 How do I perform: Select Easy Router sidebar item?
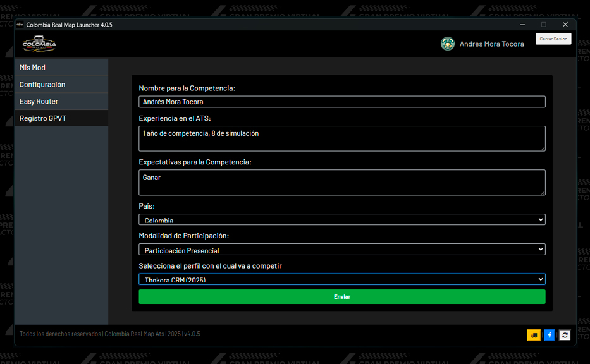61,102
